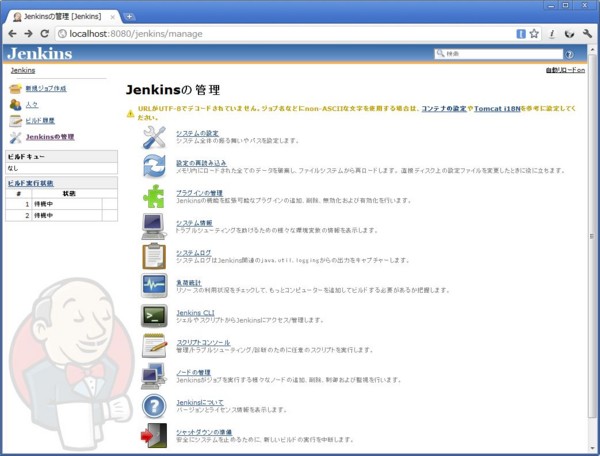This screenshot has height=456, width=600.
Task: Open the システムログ link
Action: (194, 253)
